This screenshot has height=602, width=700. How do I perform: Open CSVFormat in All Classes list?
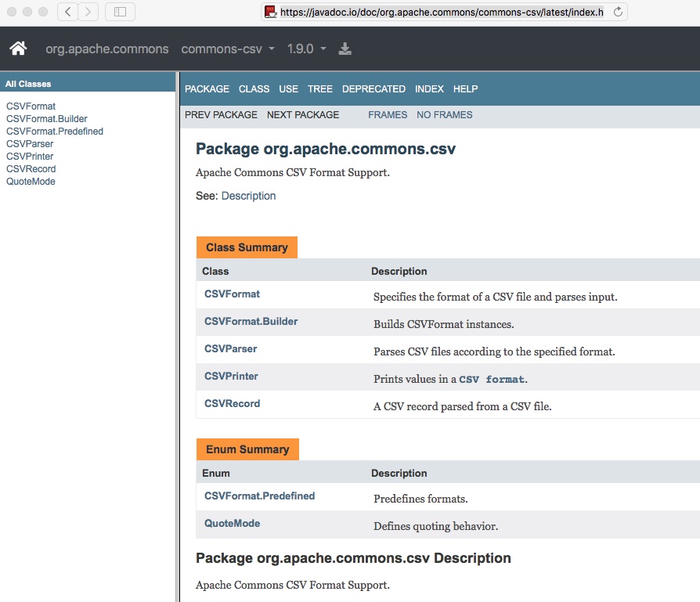click(x=31, y=106)
